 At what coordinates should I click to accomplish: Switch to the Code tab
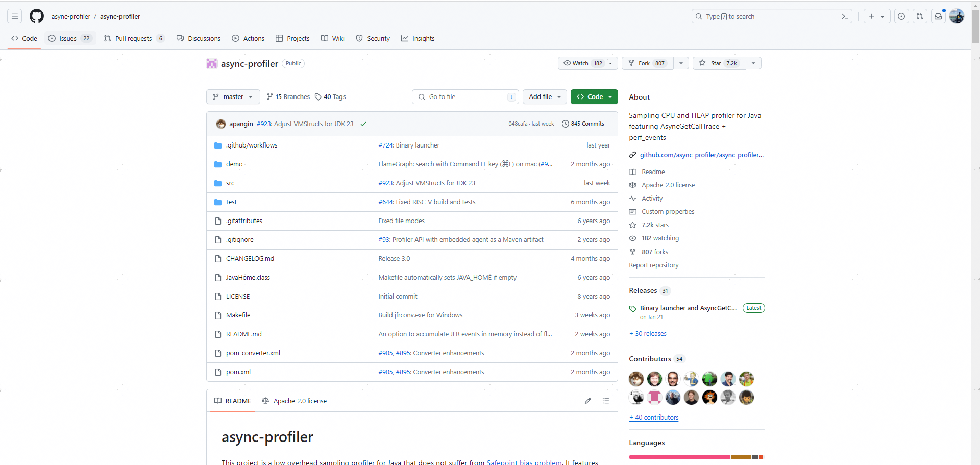(24, 38)
